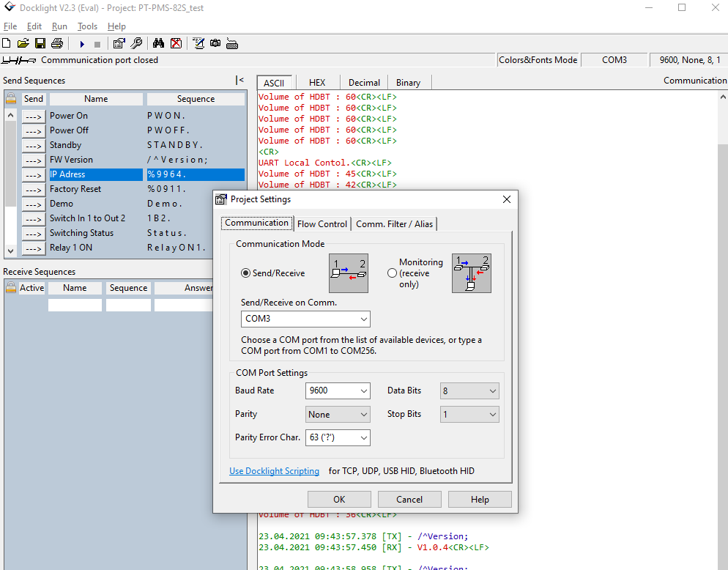Collapse Send Sequences panel with |< icon

click(x=239, y=81)
